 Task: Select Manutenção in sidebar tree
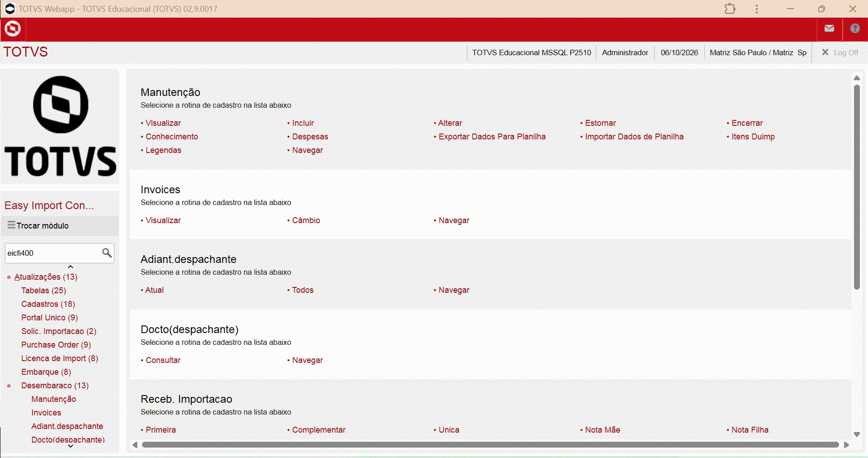coord(54,399)
